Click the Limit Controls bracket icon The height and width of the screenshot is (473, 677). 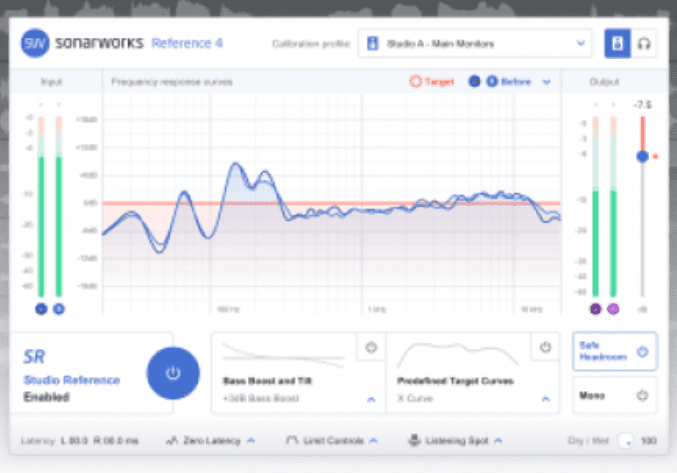tap(292, 439)
